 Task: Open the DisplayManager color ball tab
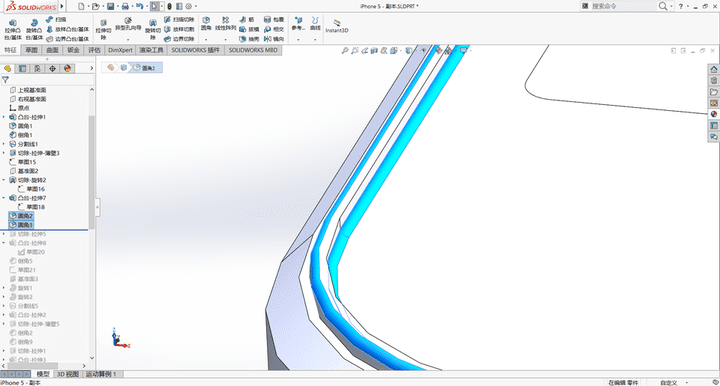[68, 68]
